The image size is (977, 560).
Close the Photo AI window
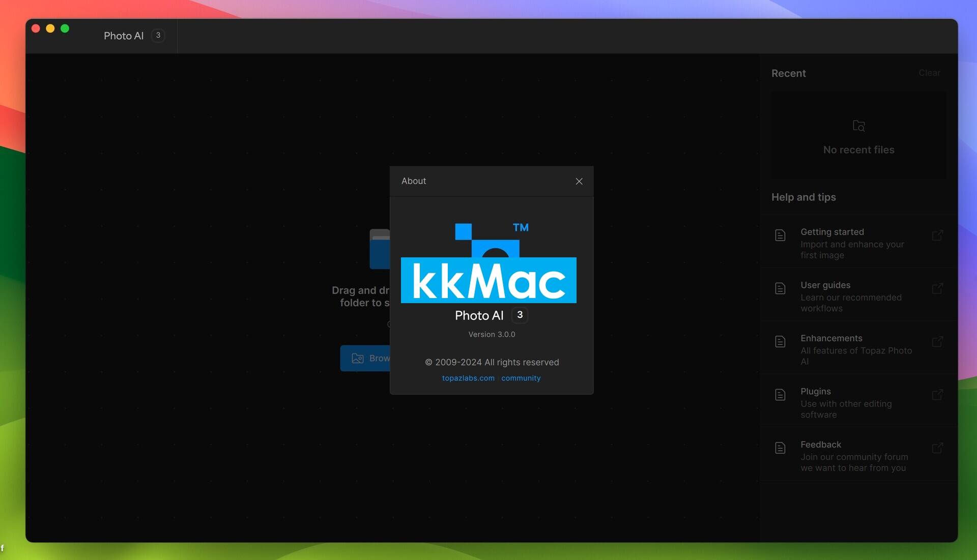click(36, 28)
